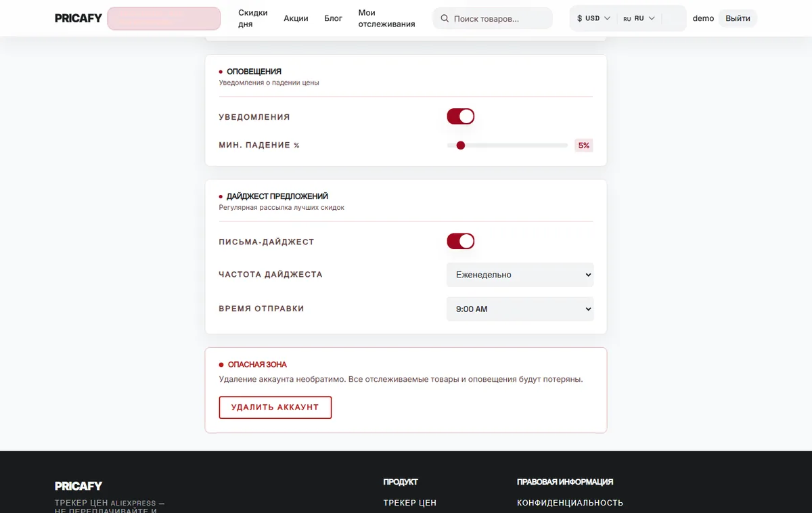Open the footer Конфиденциальность link

[570, 503]
